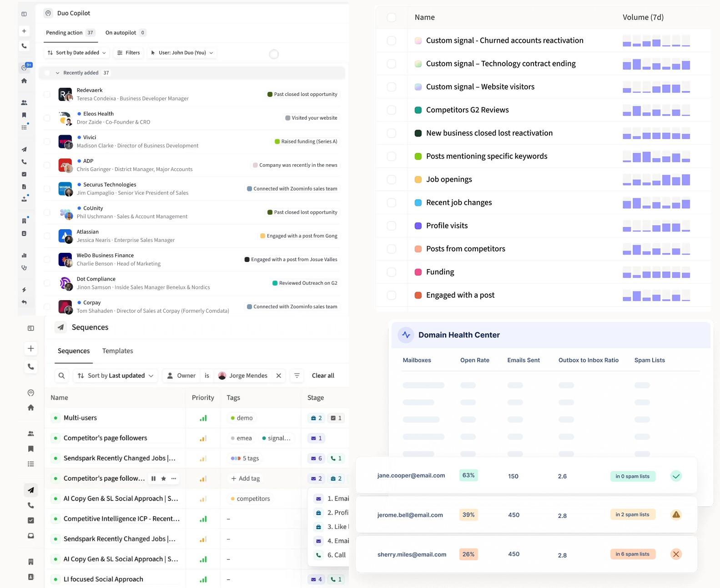720x588 pixels.
Task: Open the 'is' operator dropdown in owner filter
Action: [207, 376]
